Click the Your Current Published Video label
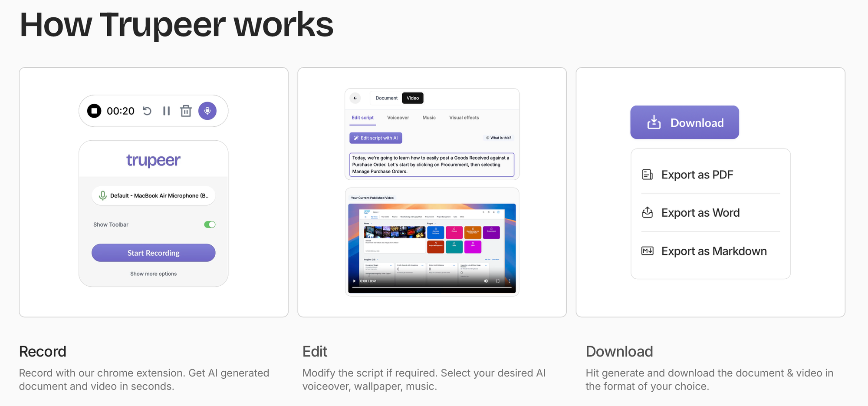Viewport: 868px width, 406px height. pos(372,198)
